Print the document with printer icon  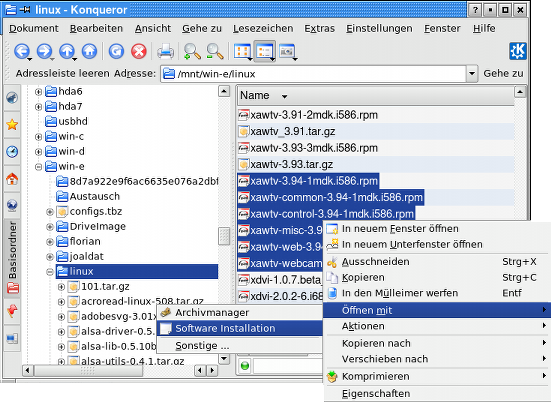pyautogui.click(x=165, y=52)
